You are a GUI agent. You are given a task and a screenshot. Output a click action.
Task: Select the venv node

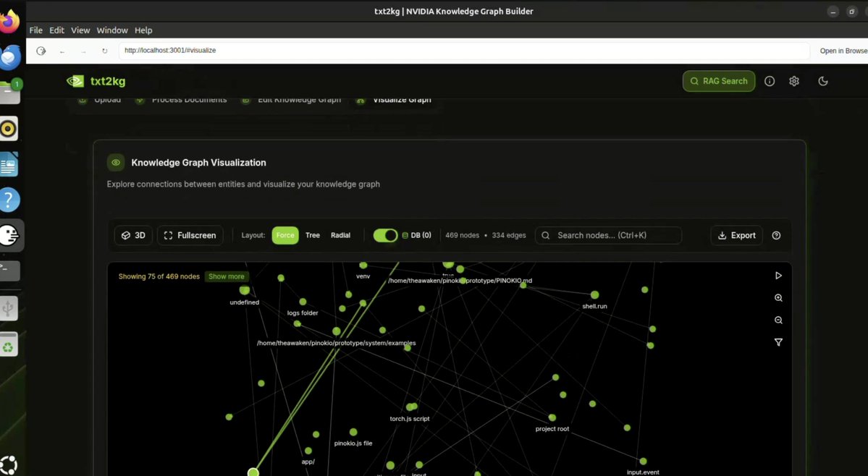(363, 265)
